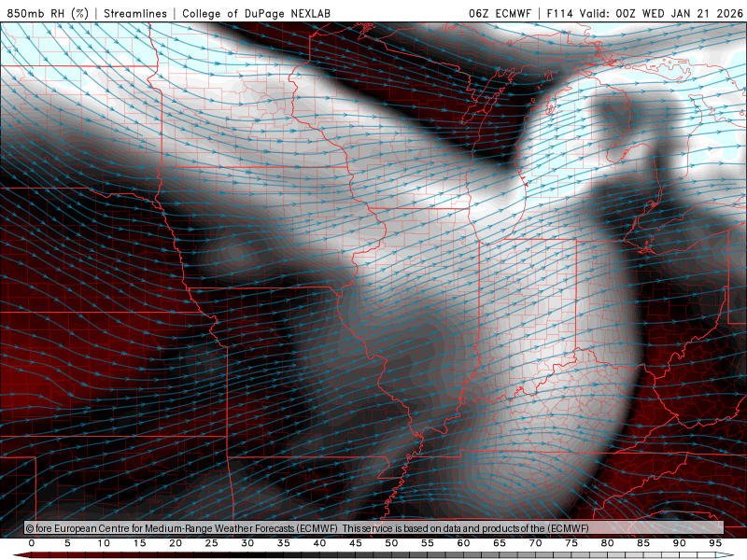Viewport: 747px width, 560px height.
Task: Click the "850mb RH (%)" title text
Action: [48, 13]
